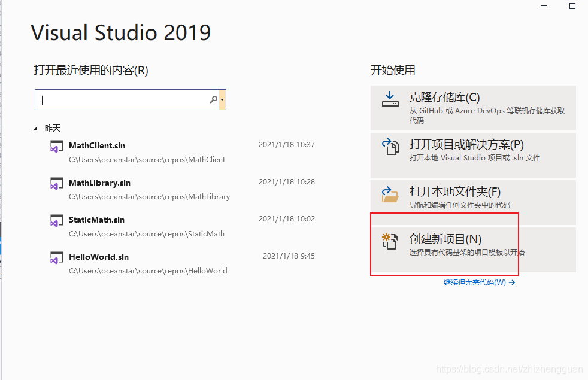Click the path C:\Users\oceanstar\source\repos\MathClient
The height and width of the screenshot is (380, 588).
point(147,160)
